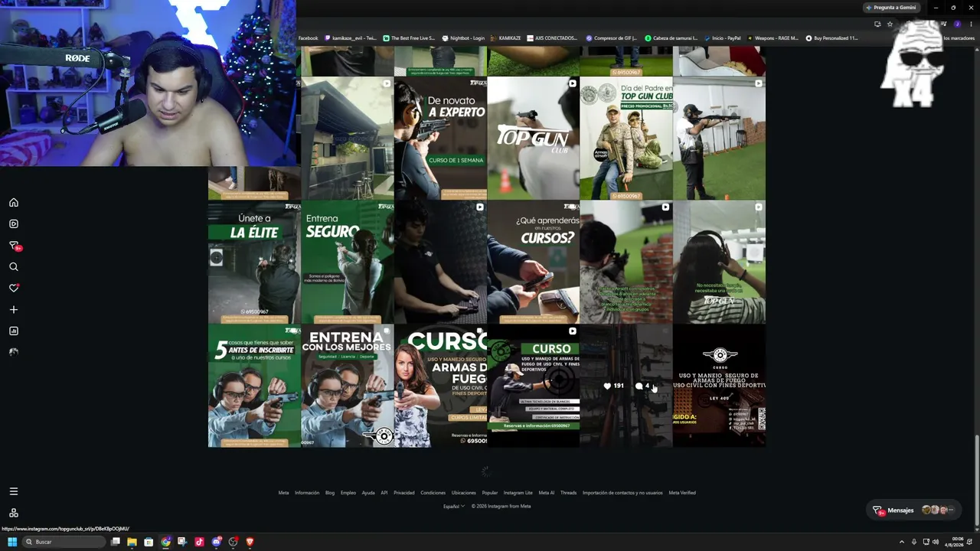Open the API footer link
This screenshot has width=980, height=551.
point(384,493)
